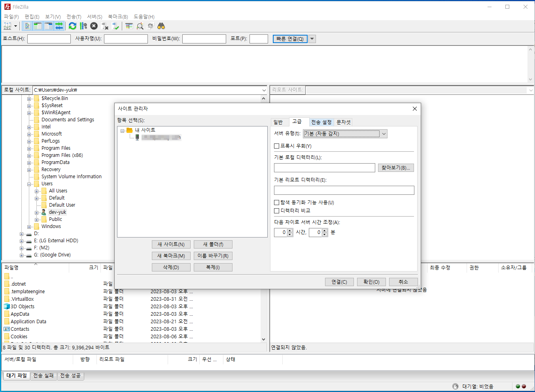The height and width of the screenshot is (392, 535).
Task: Click the 연결(C) button
Action: 339,282
